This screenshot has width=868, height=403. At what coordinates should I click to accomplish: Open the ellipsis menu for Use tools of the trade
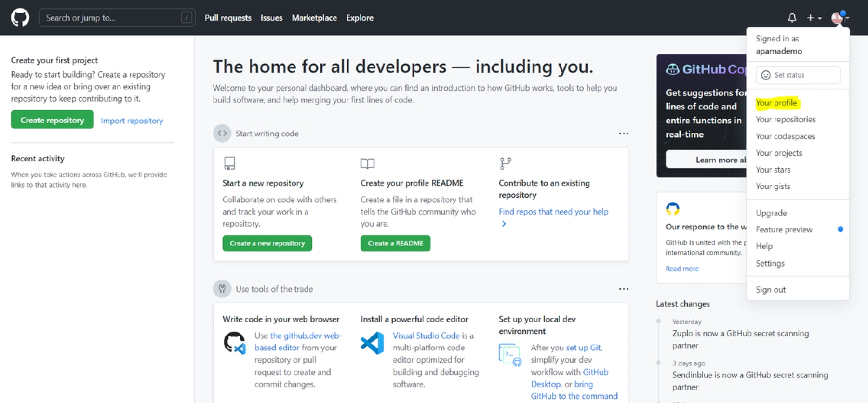coord(624,289)
